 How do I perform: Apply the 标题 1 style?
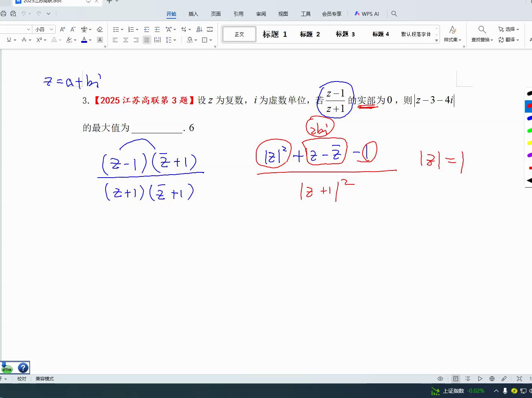(275, 34)
